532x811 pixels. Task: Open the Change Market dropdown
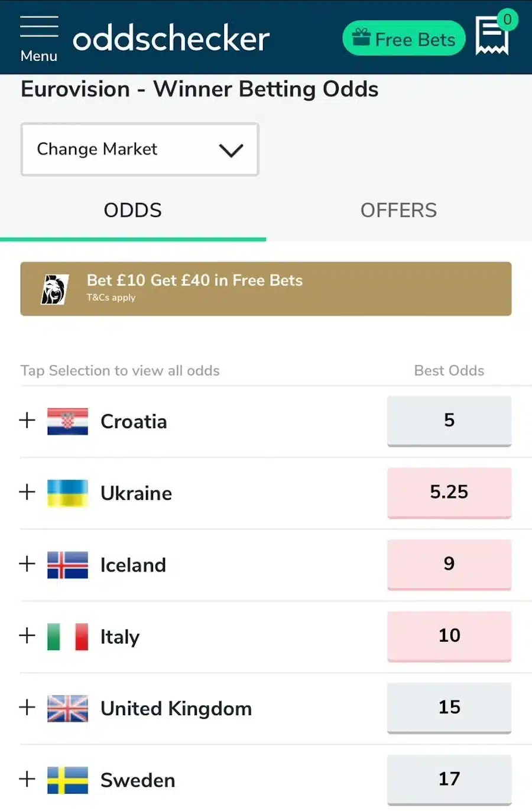(x=140, y=149)
